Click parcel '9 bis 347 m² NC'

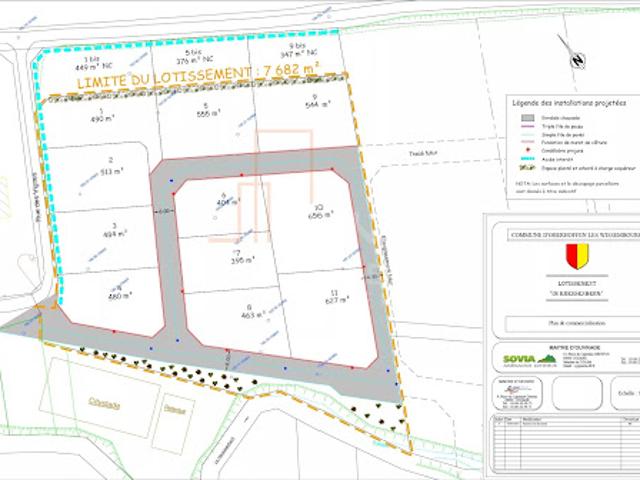[299, 46]
